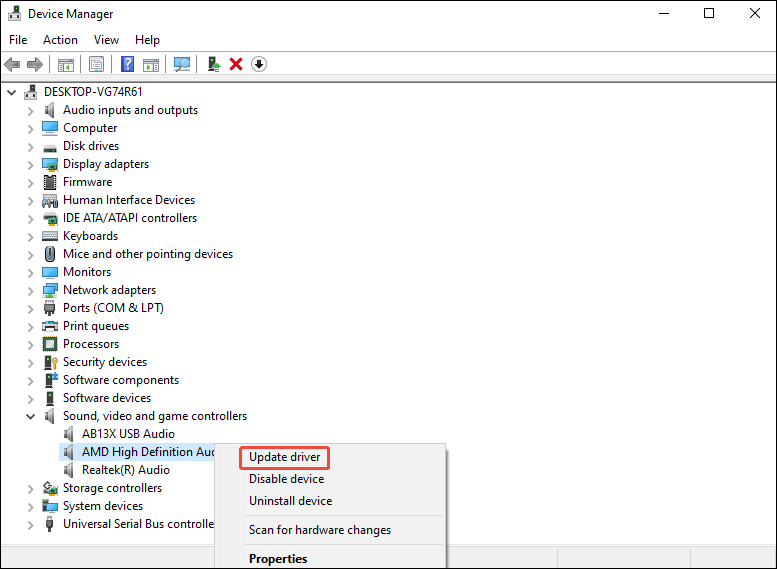Screen dimensions: 777x569
Task: Click the Back arrow toolbar icon
Action: (x=12, y=64)
